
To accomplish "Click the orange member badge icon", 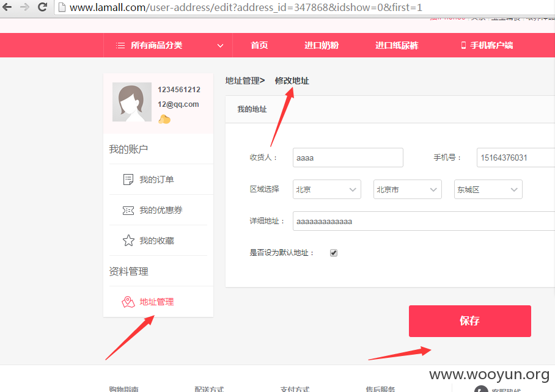I will click(164, 120).
